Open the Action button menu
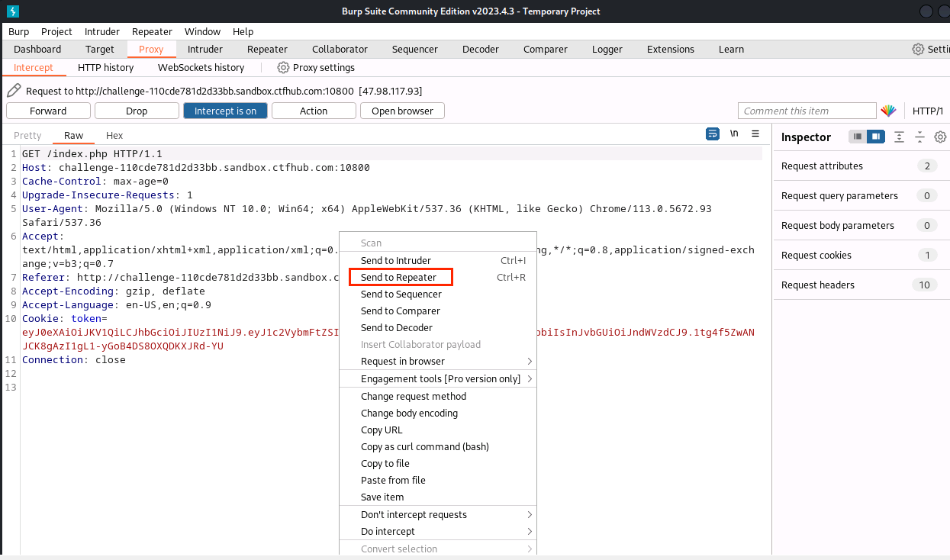950x560 pixels. coord(314,111)
